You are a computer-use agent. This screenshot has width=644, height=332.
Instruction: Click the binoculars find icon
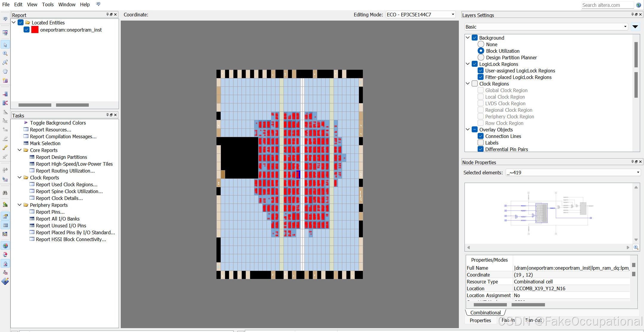click(5, 193)
